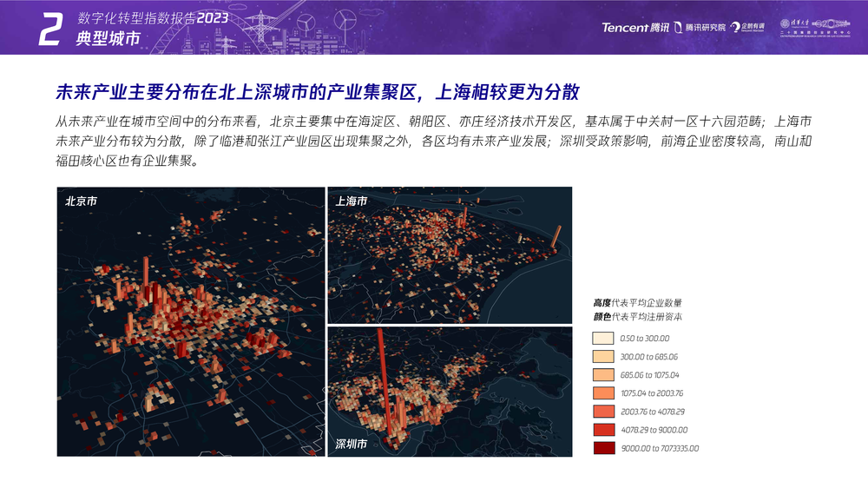
Task: Click legend note 高度代表平均企业数量
Action: coord(638,302)
